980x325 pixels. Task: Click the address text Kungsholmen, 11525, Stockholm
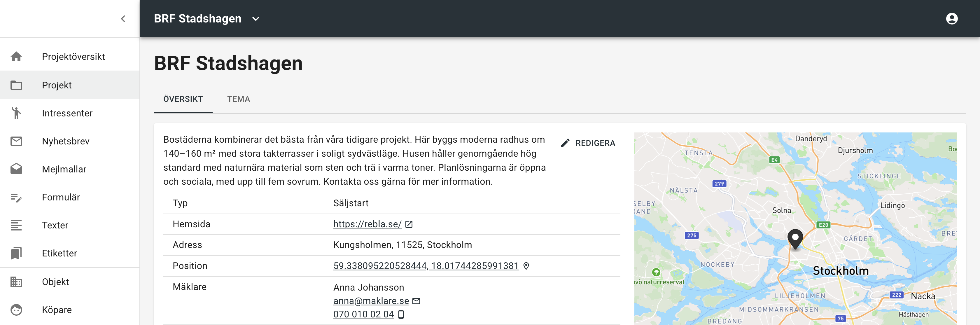pyautogui.click(x=402, y=245)
